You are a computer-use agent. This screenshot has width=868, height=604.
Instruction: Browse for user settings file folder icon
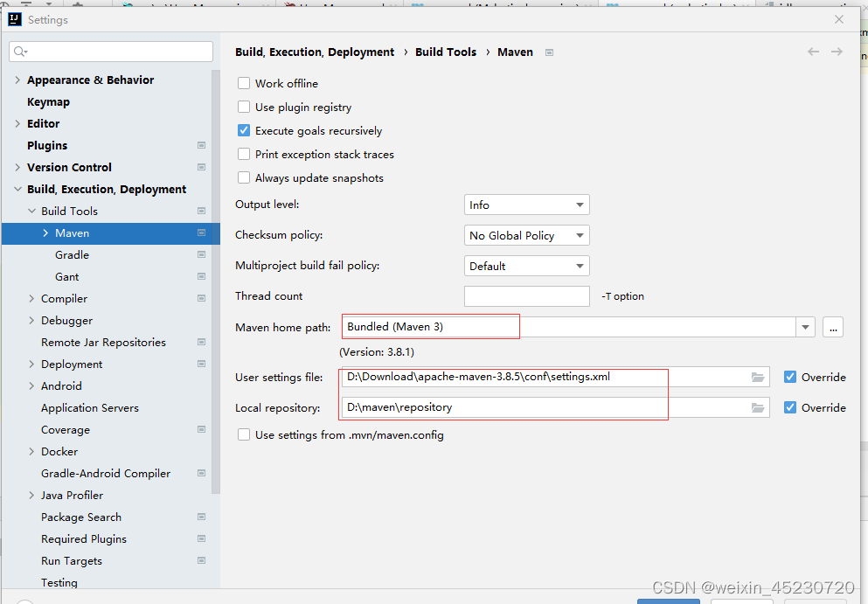click(x=758, y=377)
